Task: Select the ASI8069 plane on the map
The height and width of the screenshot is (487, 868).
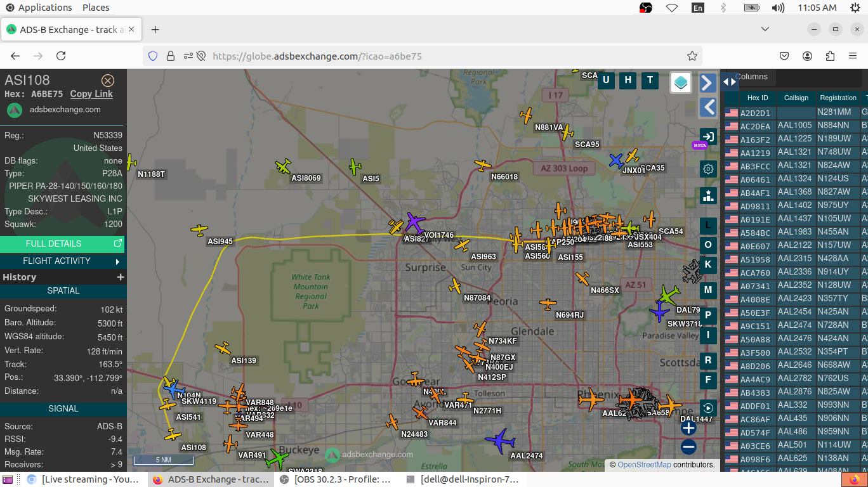Action: 283,167
